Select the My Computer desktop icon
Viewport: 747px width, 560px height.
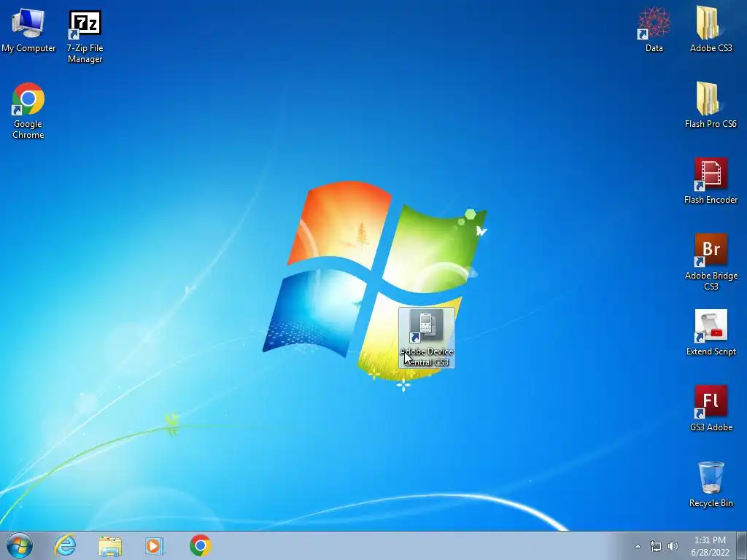point(28,29)
